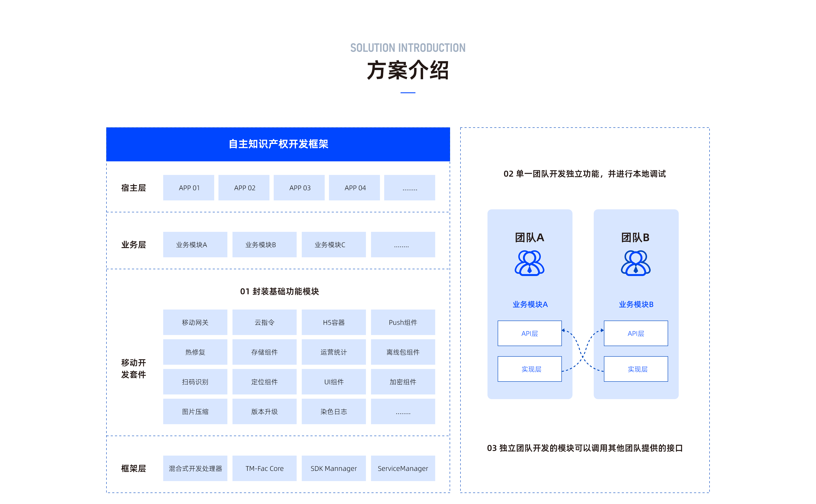
Task: Click the 框架层 row label
Action: pos(133,468)
